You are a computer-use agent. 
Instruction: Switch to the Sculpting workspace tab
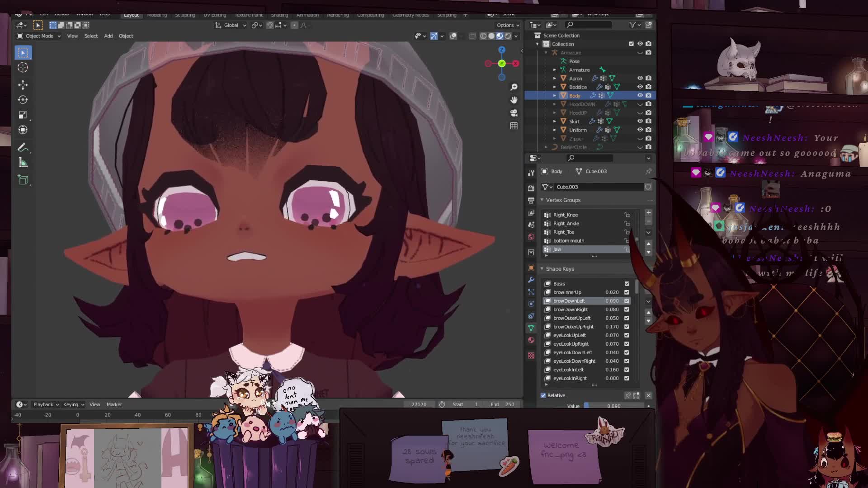pos(185,15)
